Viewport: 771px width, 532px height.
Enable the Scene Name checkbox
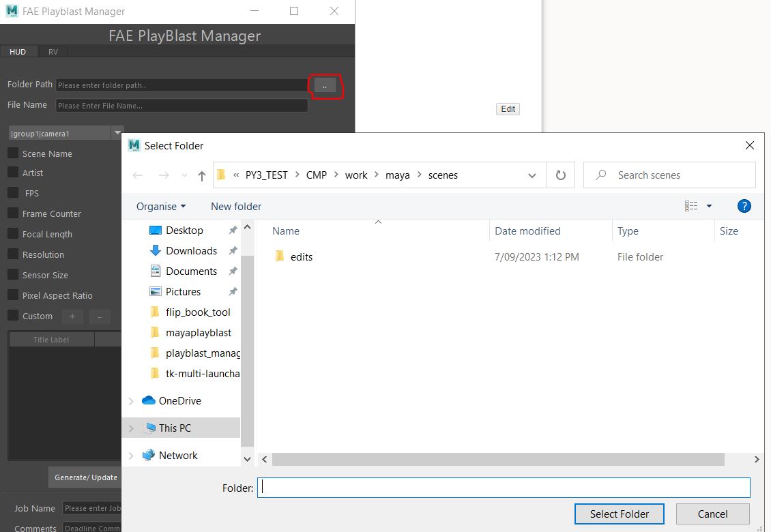[13, 153]
